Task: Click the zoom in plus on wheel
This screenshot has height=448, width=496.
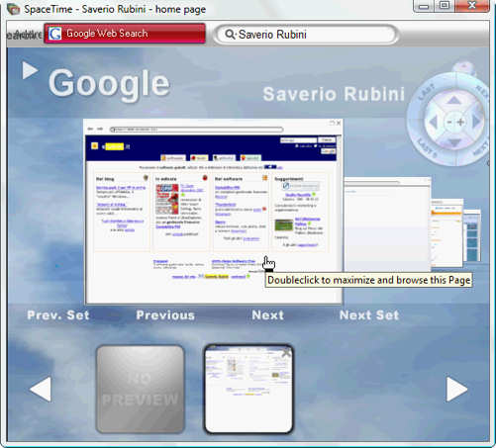Action: (460, 123)
